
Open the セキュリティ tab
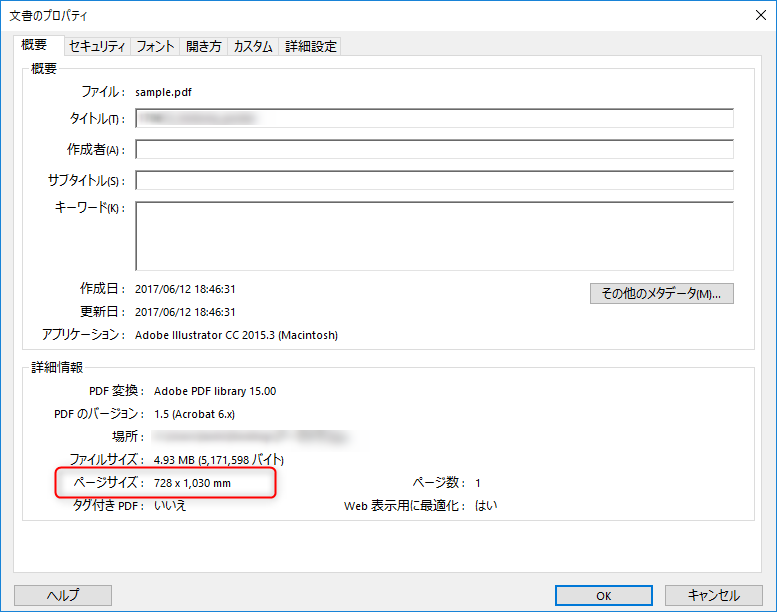(x=97, y=46)
